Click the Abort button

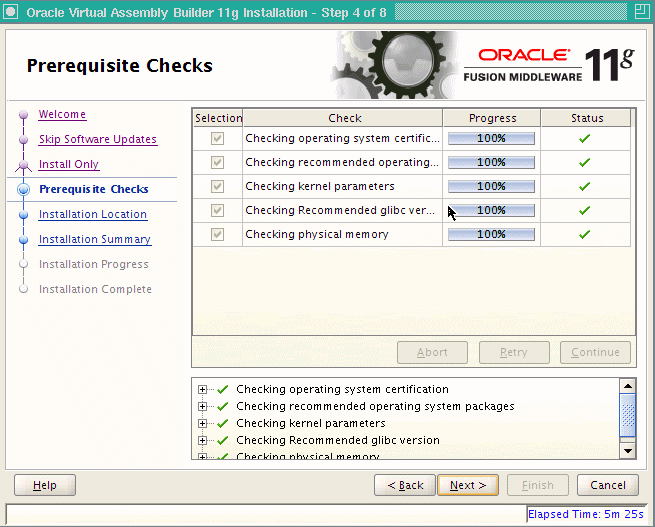(x=432, y=352)
